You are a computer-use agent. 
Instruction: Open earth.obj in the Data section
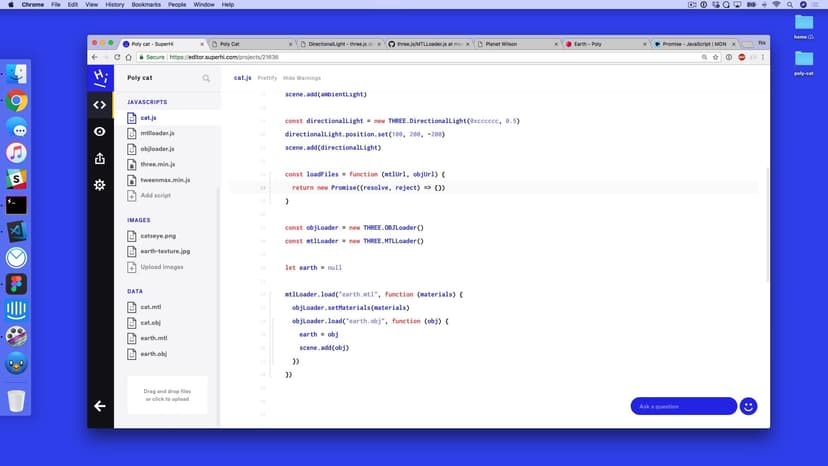coord(153,354)
